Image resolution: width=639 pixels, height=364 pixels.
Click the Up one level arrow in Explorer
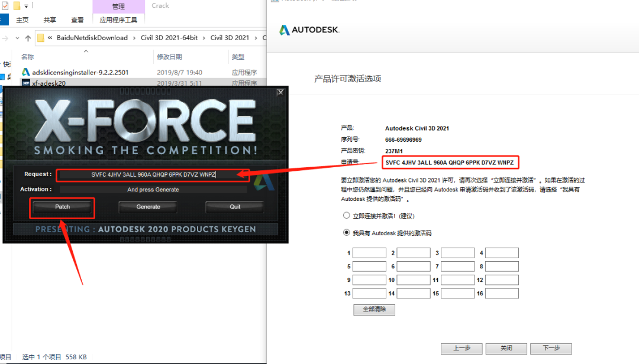(28, 38)
